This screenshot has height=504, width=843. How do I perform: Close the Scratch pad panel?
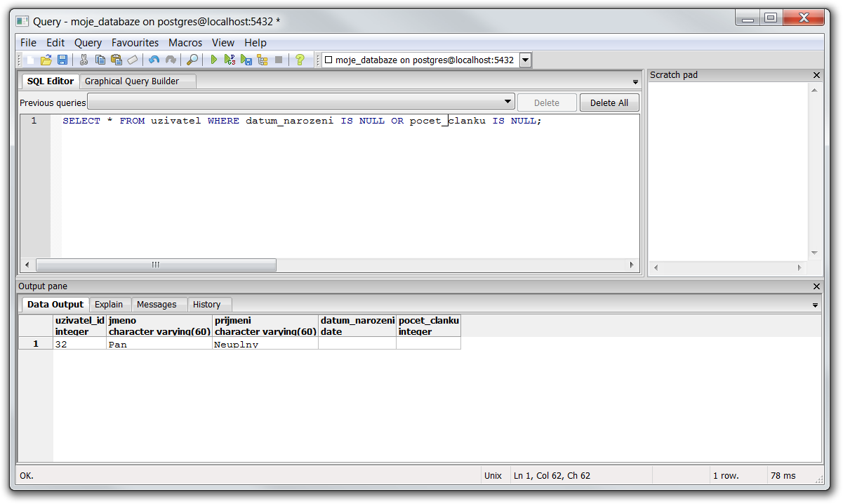[x=816, y=75]
